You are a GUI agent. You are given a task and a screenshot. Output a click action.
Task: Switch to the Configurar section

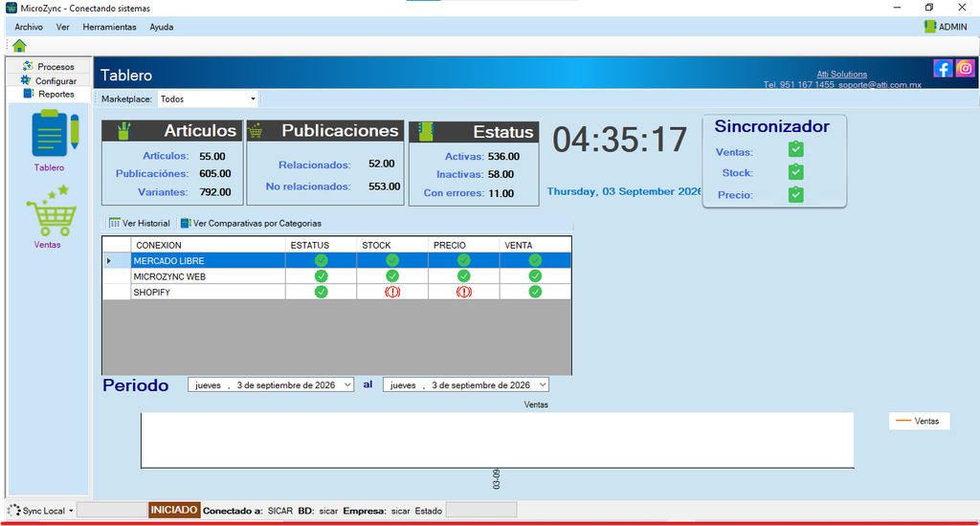click(x=48, y=80)
